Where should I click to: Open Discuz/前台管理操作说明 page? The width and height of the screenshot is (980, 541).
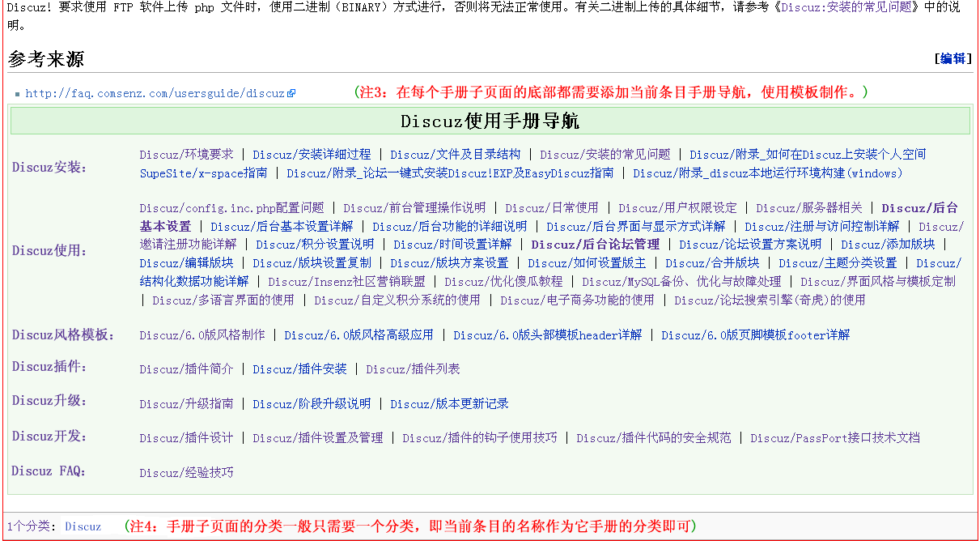(414, 207)
